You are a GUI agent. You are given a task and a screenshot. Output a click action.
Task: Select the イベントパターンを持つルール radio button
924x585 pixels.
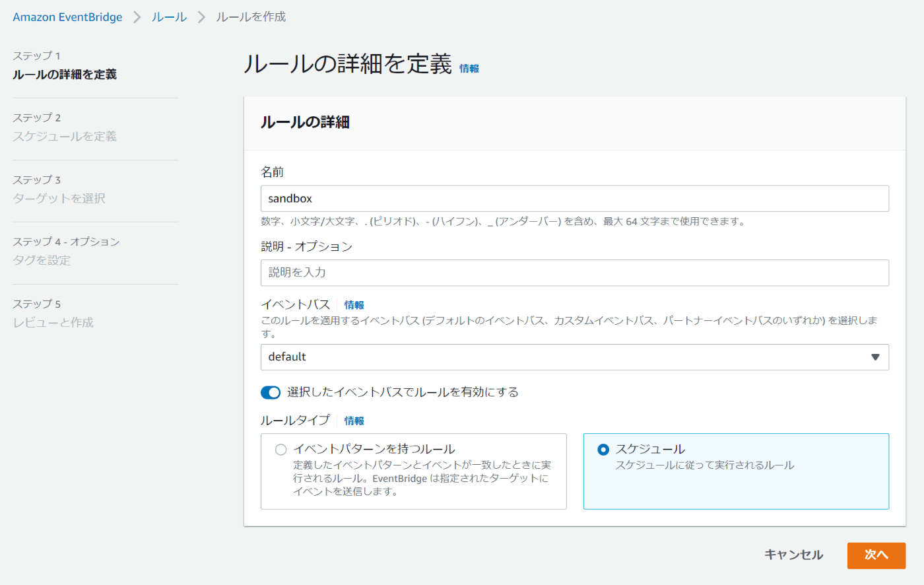tap(280, 450)
